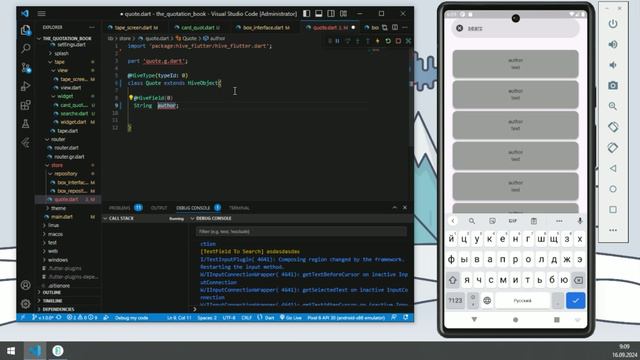This screenshot has width=640, height=360.
Task: Clear the phone search field with X icon
Action: pyautogui.click(x=460, y=28)
